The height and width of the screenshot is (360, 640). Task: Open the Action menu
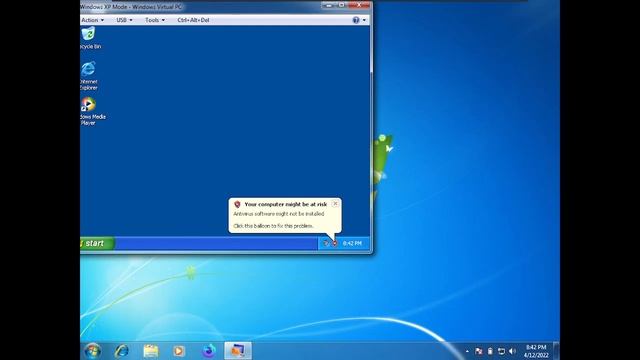[93, 20]
